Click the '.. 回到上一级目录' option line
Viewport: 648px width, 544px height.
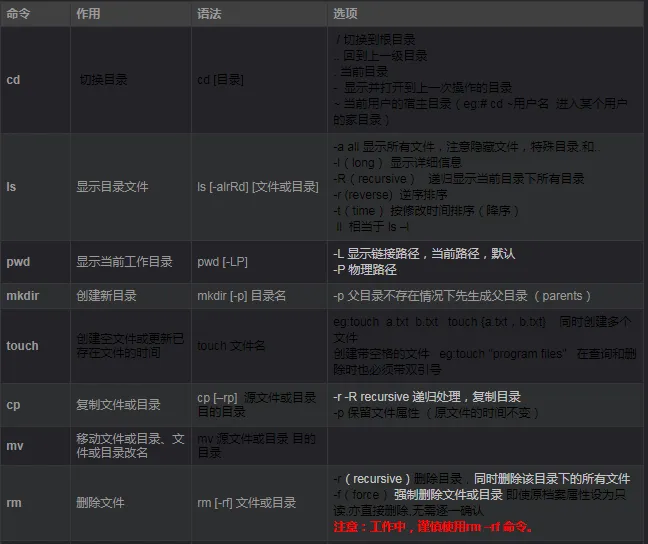(381, 56)
